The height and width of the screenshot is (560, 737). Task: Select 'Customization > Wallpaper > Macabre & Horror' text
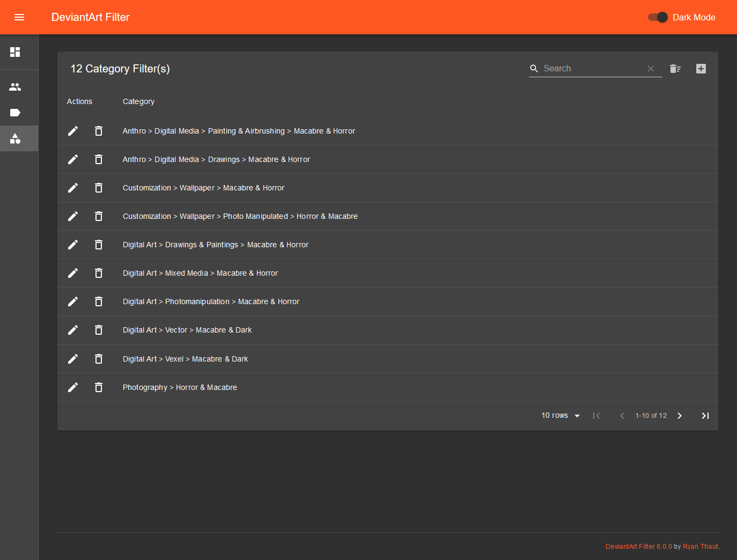[x=203, y=188]
